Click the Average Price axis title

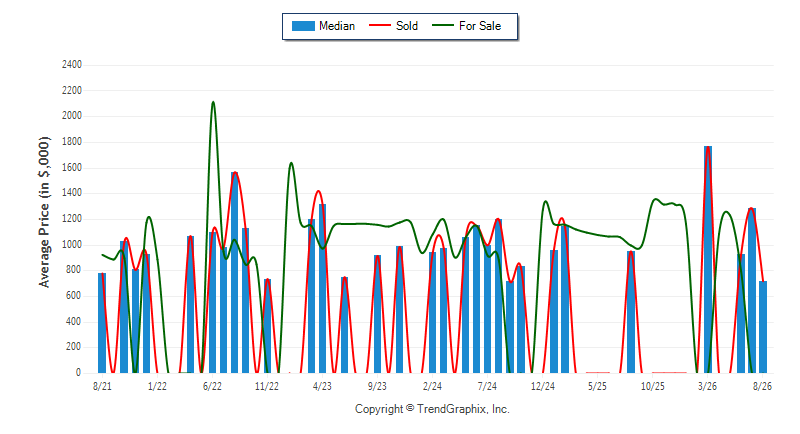pyautogui.click(x=45, y=212)
